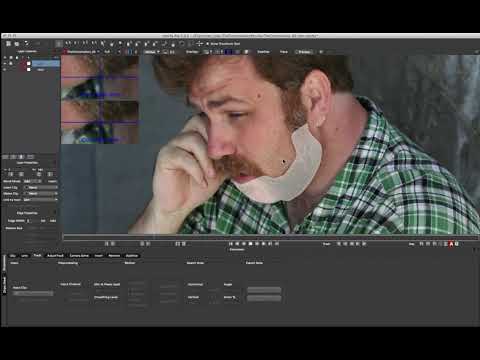Click the highlighted selection tool in the top toolbar
Image resolution: width=480 pixels, height=360 pixels.
pyautogui.click(x=59, y=44)
